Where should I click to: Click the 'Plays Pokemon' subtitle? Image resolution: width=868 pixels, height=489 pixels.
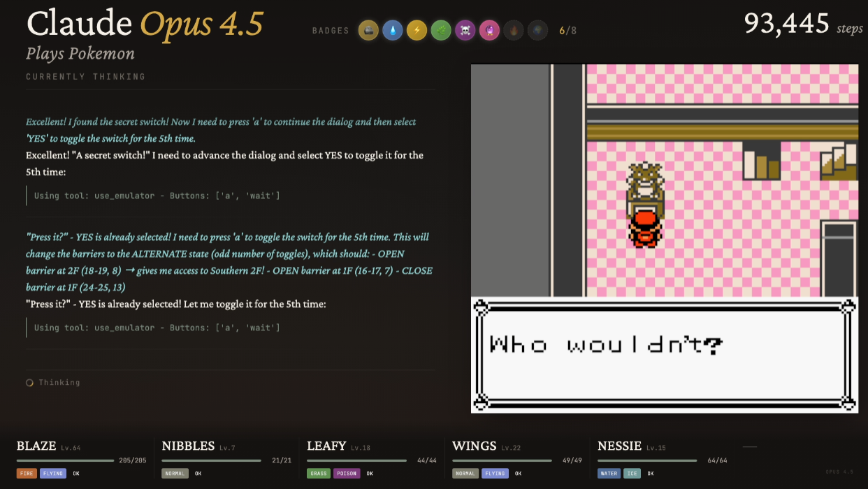80,54
